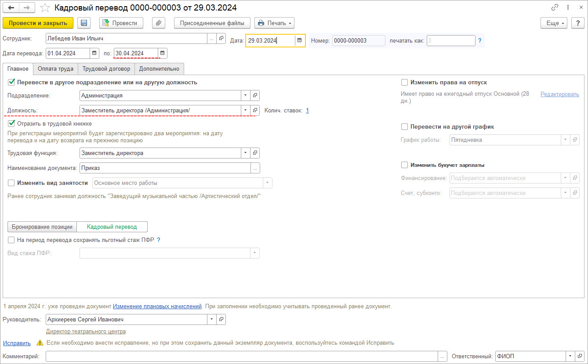Open the Еще menu
The width and height of the screenshot is (588, 364).
(554, 23)
